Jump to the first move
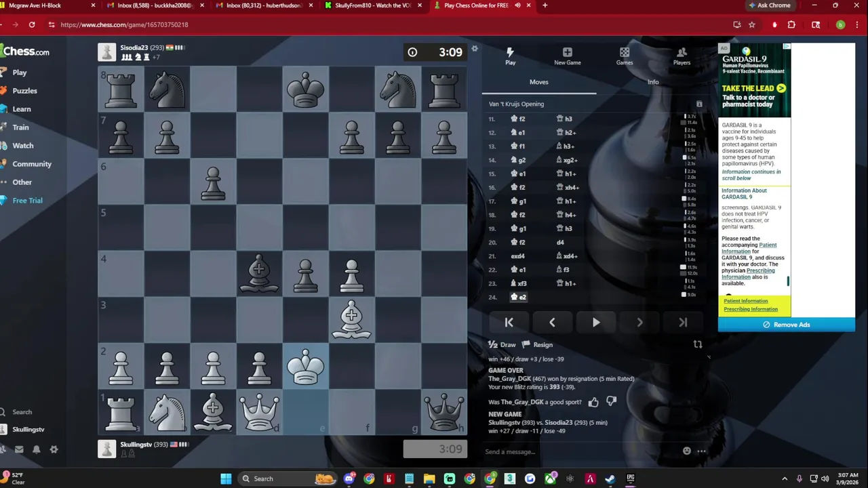 coord(509,323)
